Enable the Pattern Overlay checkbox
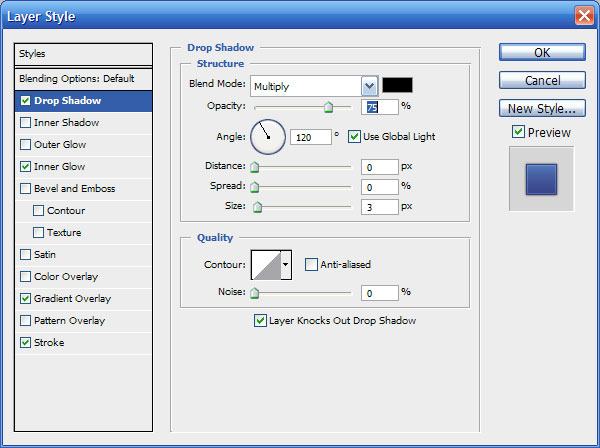 pos(25,321)
